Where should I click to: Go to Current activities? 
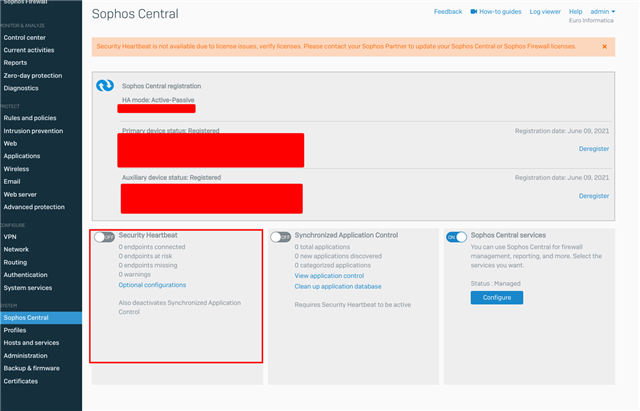[29, 50]
